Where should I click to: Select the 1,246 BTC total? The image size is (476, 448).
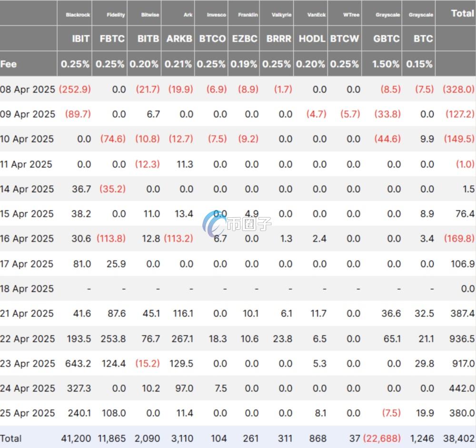(x=422, y=438)
